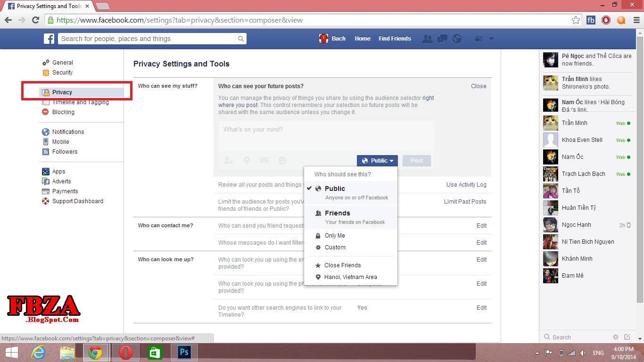The width and height of the screenshot is (644, 362).
Task: Open Windows Store from the taskbar
Action: pos(155,353)
